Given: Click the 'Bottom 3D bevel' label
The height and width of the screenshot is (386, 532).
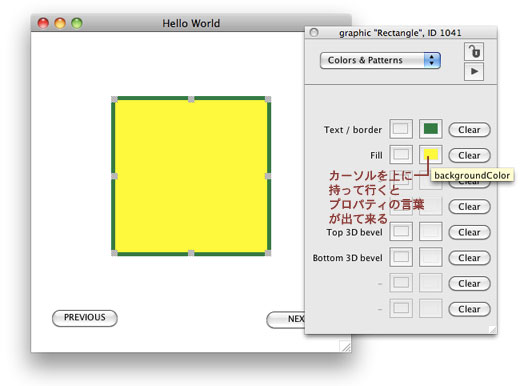Looking at the screenshot, I should 347,258.
